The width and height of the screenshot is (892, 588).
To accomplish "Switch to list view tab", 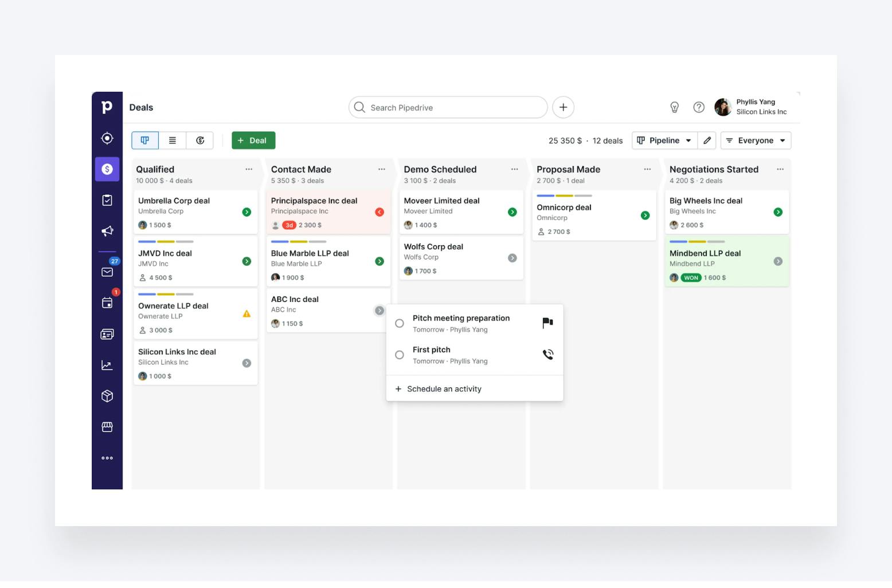I will 173,140.
